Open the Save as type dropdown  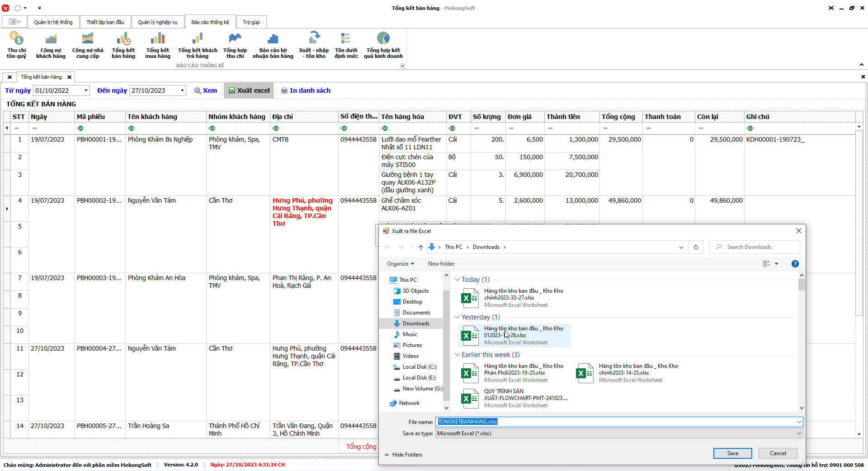coord(799,433)
